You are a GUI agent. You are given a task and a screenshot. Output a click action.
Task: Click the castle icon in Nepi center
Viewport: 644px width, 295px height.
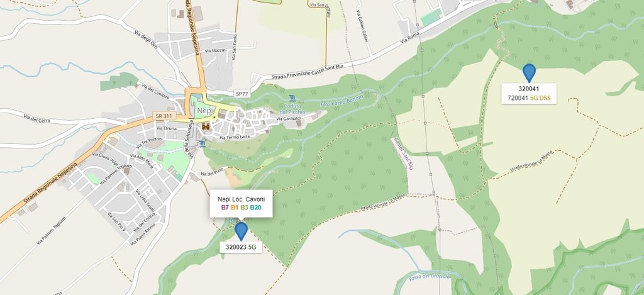(206, 126)
